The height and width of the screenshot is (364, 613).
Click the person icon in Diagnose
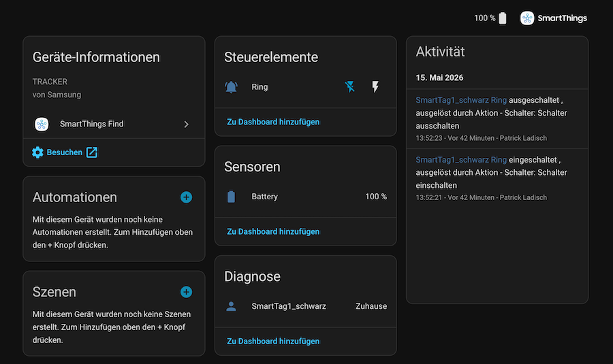click(231, 306)
